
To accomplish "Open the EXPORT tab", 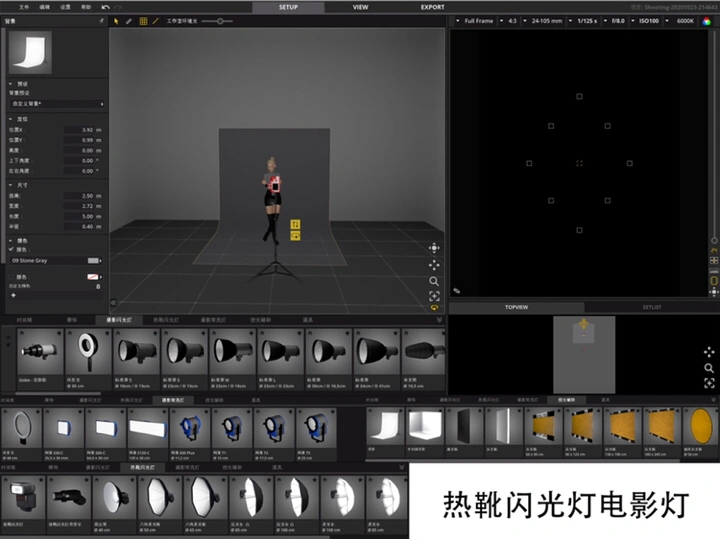I will (x=432, y=7).
